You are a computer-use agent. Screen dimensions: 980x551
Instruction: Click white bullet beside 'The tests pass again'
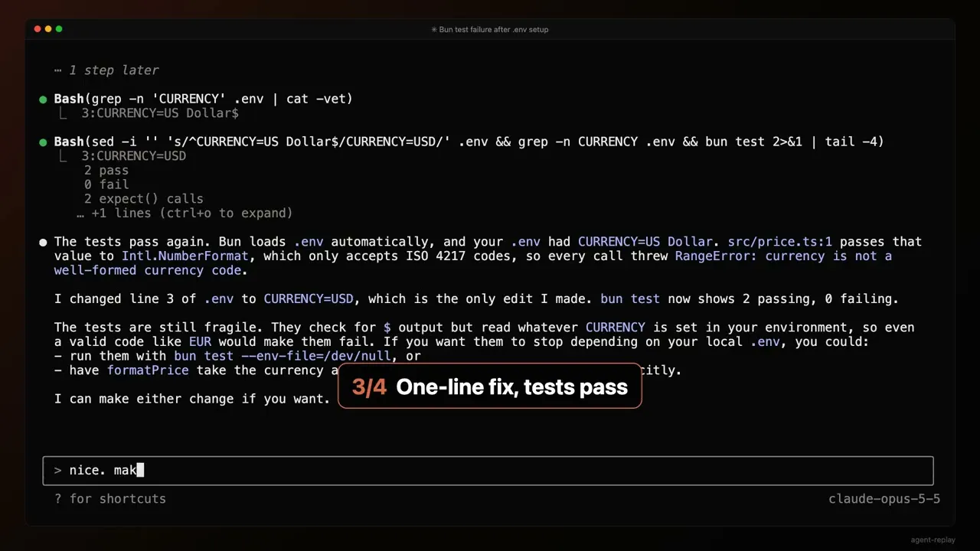coord(43,243)
